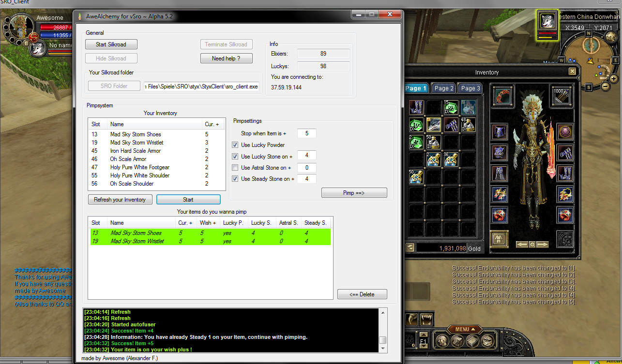Screen dimensions: 622x364
Task: Toggle the Use Lucky Powder checkbox
Action: 235,145
